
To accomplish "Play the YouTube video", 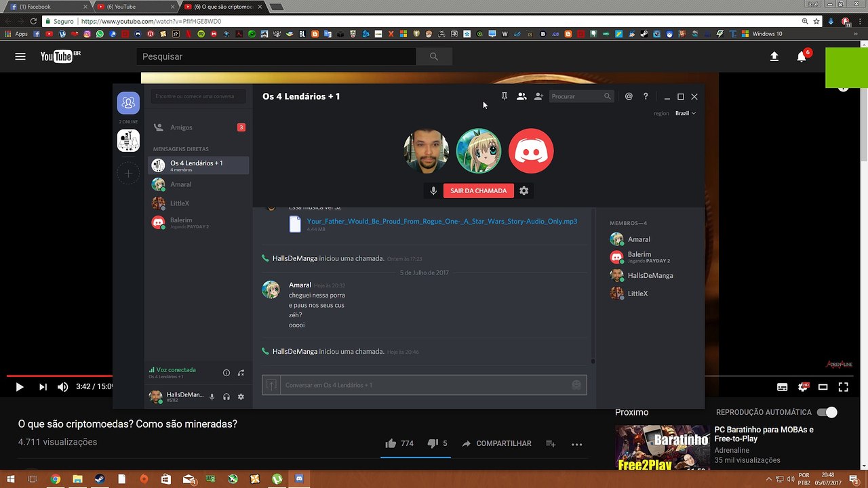I will [19, 387].
